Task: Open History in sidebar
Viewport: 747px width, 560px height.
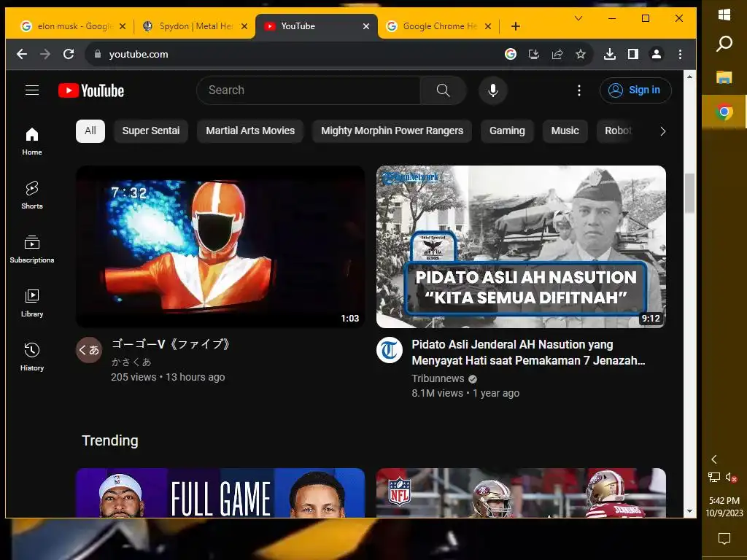Action: coord(32,357)
